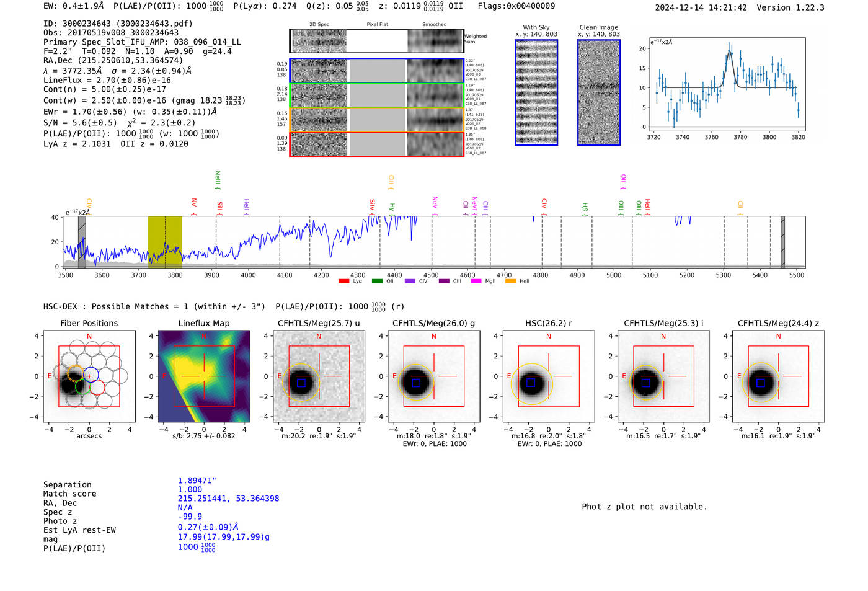Click the Flags:0x00400009 text

coord(516,6)
